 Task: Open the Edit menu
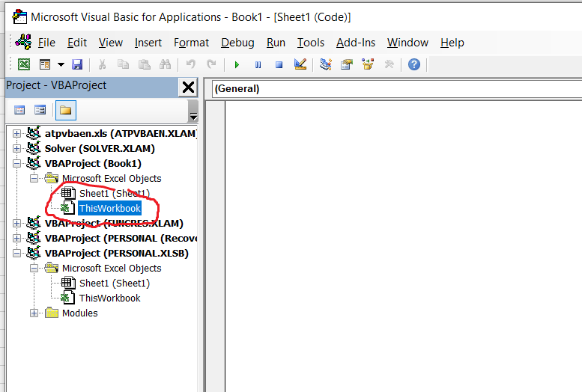[x=77, y=43]
